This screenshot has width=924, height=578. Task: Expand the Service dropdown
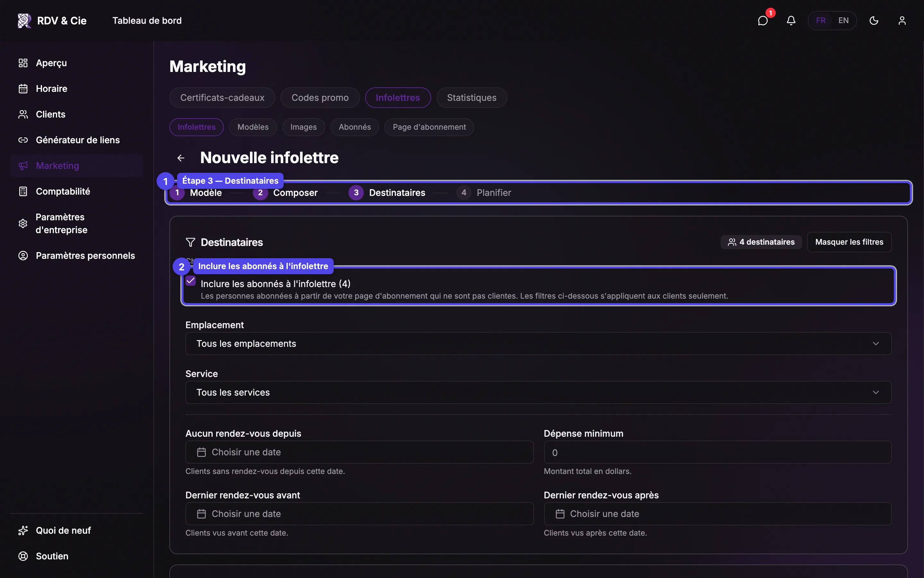pos(538,392)
